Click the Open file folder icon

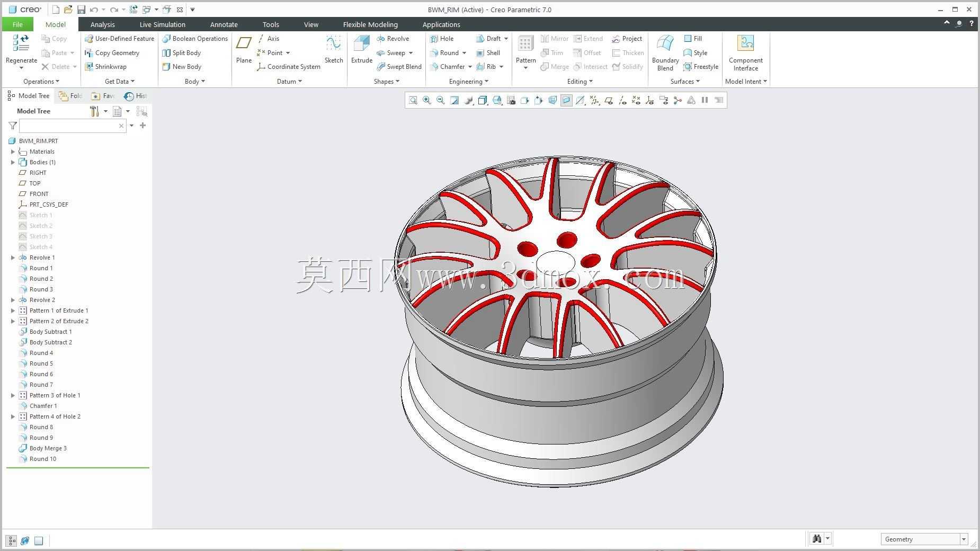coord(68,10)
